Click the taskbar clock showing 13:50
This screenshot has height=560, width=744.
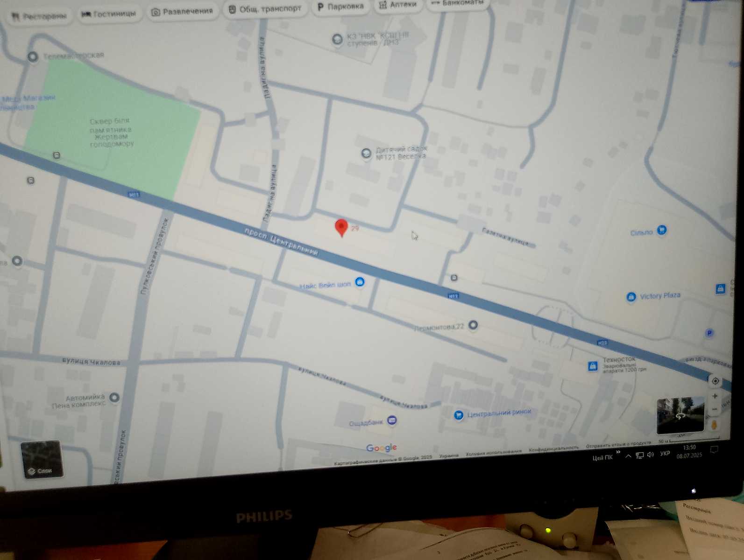(x=689, y=451)
